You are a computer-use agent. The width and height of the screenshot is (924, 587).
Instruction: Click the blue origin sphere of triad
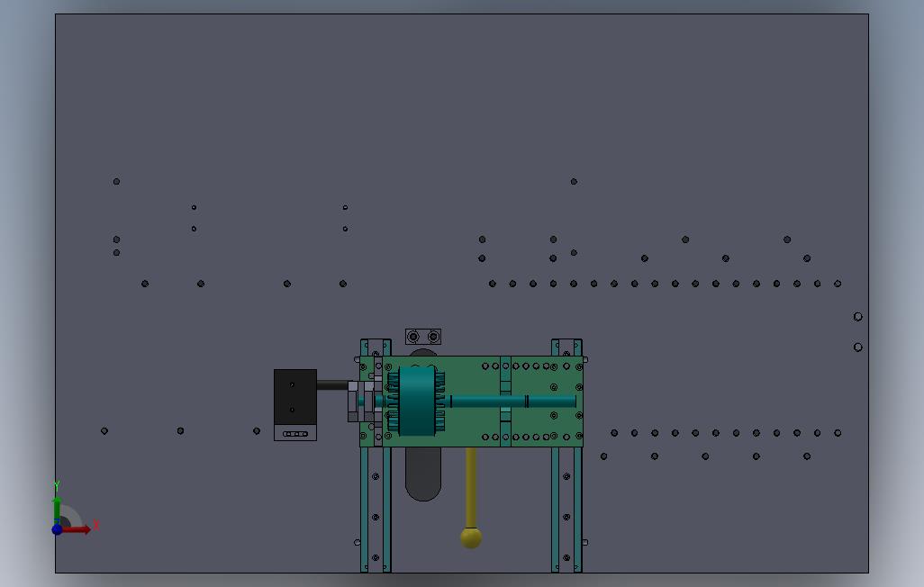click(57, 529)
